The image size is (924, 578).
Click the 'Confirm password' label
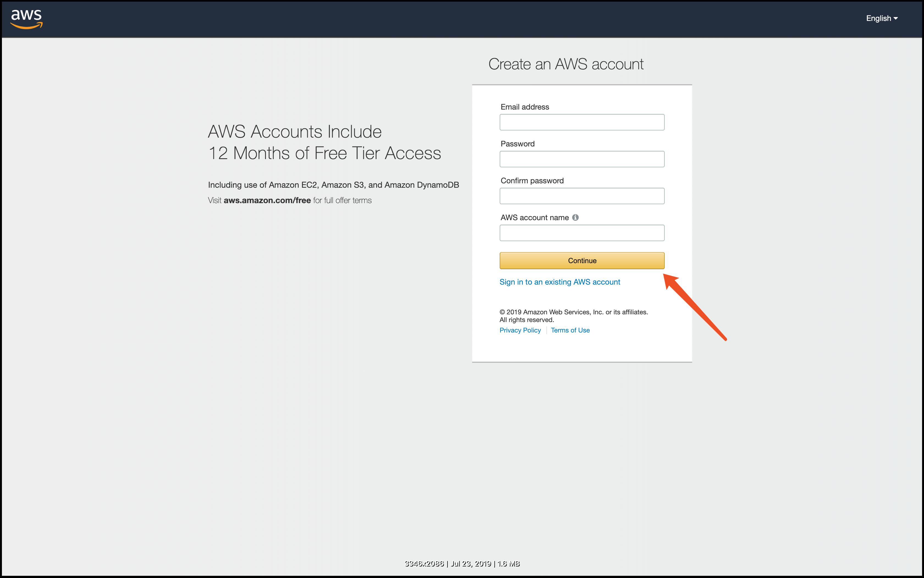click(532, 181)
